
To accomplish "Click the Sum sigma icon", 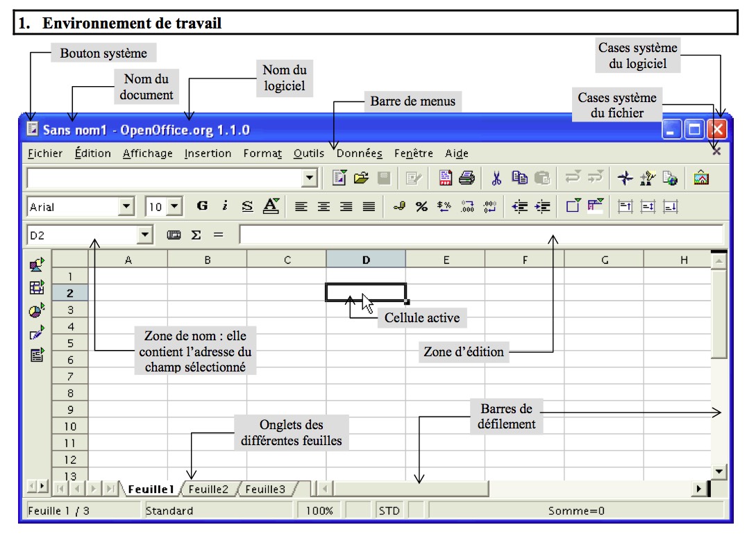I will (x=196, y=235).
